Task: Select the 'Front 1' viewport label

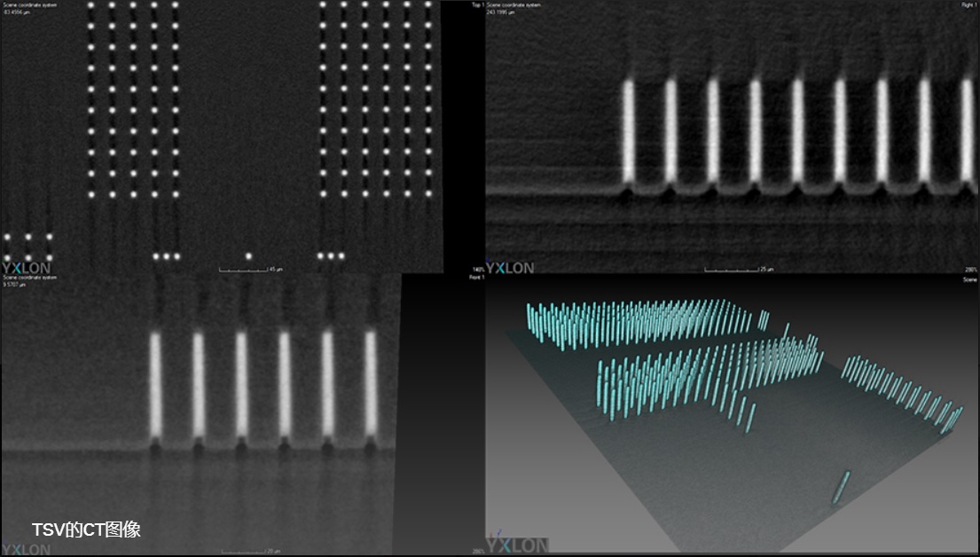Action: (x=476, y=278)
